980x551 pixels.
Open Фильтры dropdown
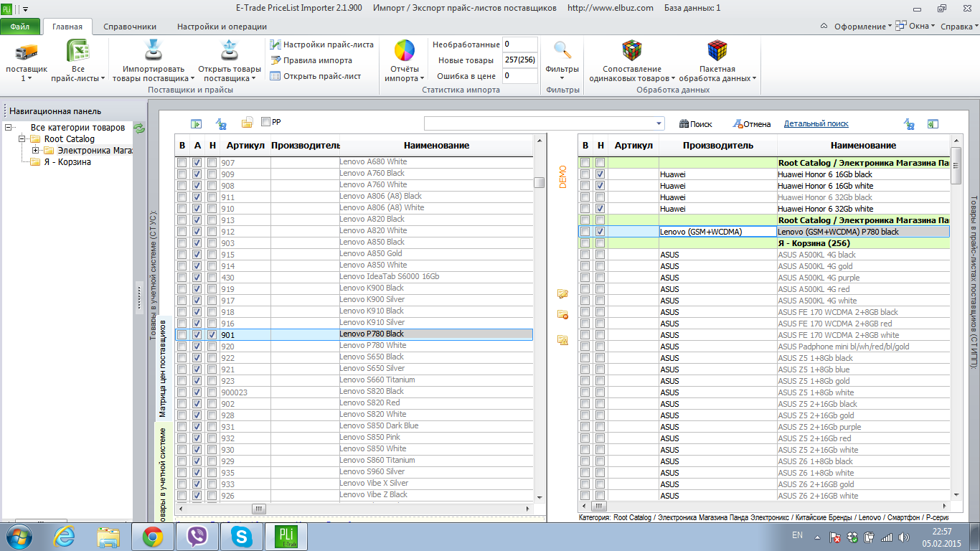tap(562, 61)
